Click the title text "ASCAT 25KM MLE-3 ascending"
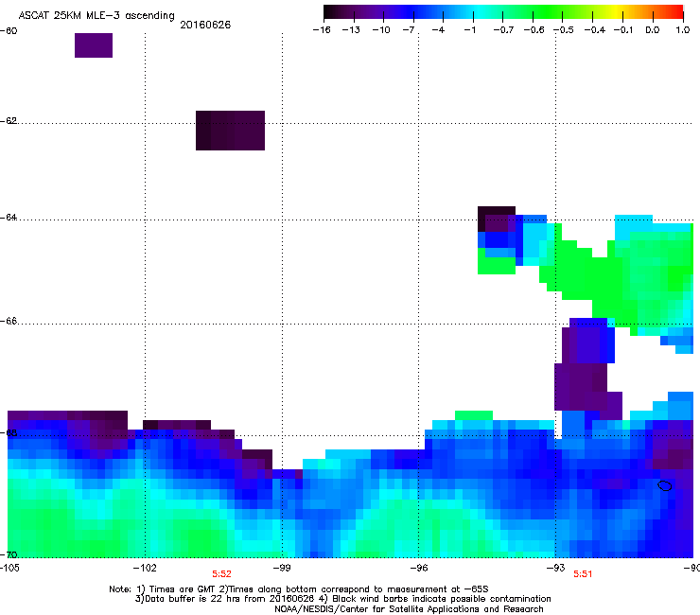This screenshot has height=615, width=700. (x=96, y=16)
